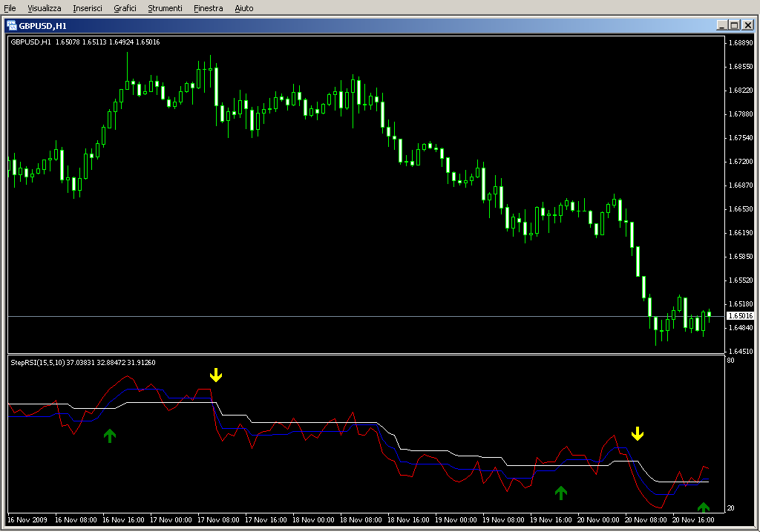Click the indicator scale value 80
The height and width of the screenshot is (532, 760).
(x=730, y=361)
